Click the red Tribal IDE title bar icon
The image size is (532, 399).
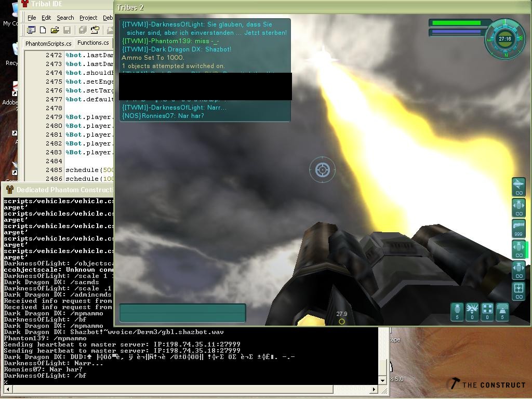25,4
